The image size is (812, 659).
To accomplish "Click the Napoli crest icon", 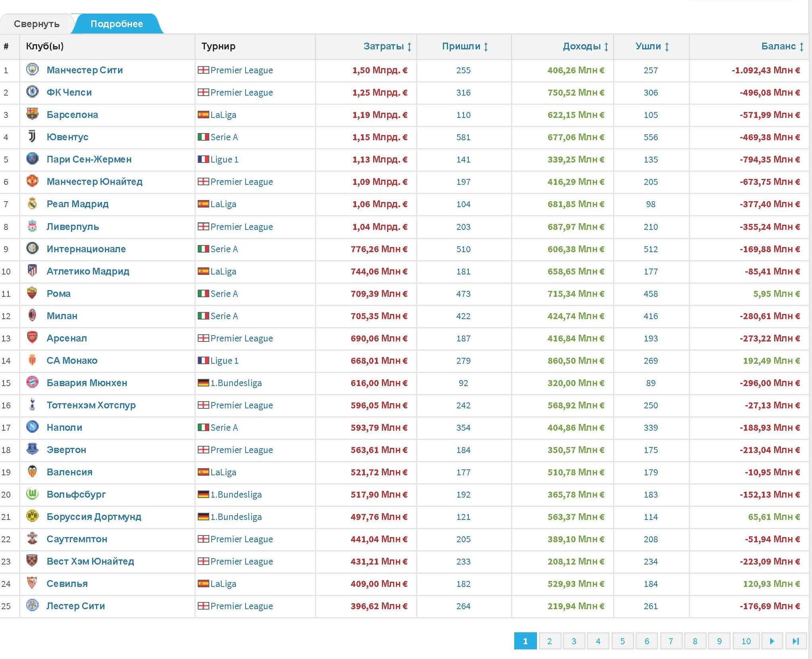I will click(32, 427).
